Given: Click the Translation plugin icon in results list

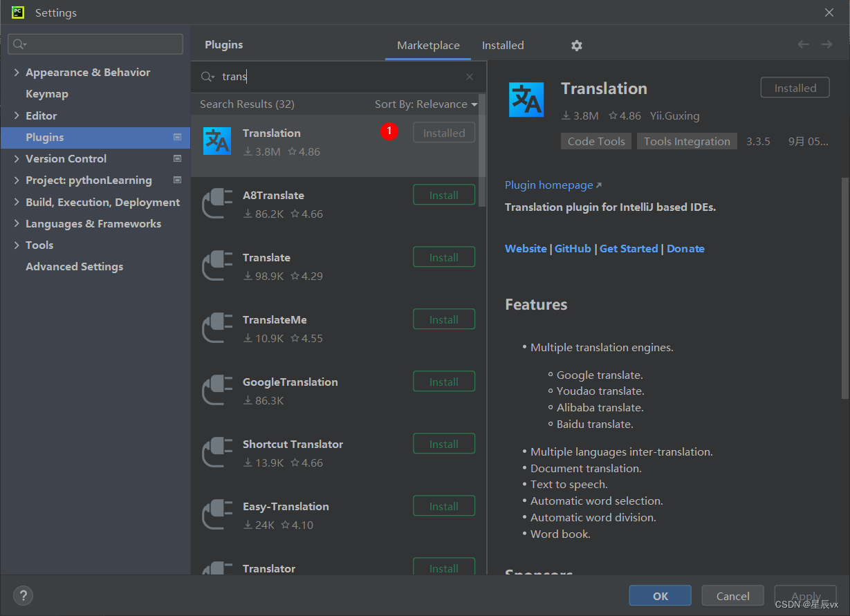Looking at the screenshot, I should pos(217,141).
